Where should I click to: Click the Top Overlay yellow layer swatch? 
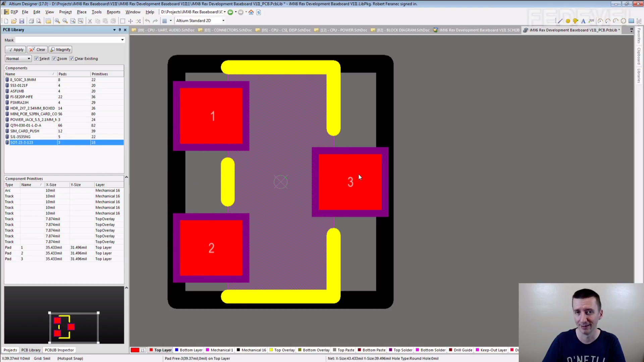point(271,350)
